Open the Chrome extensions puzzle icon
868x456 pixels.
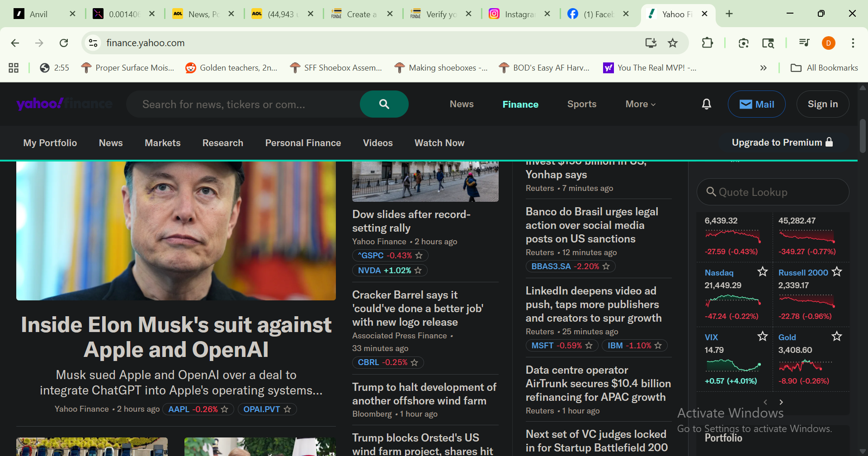(707, 43)
